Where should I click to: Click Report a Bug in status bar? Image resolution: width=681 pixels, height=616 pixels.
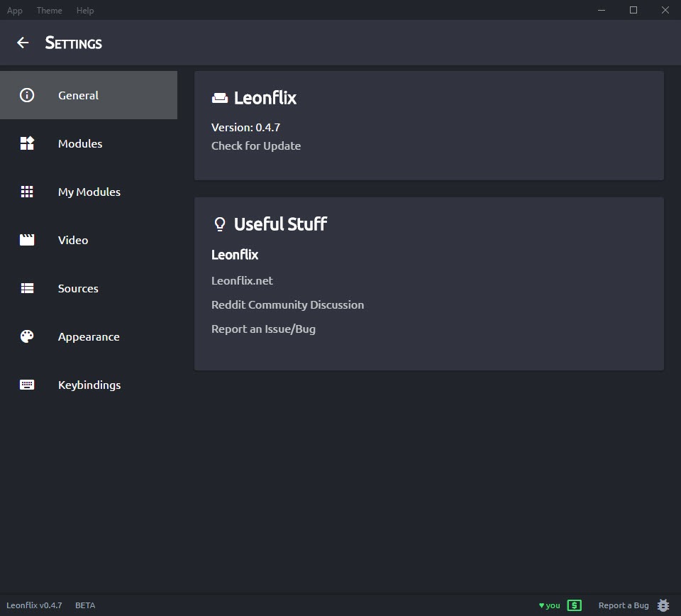click(x=624, y=605)
